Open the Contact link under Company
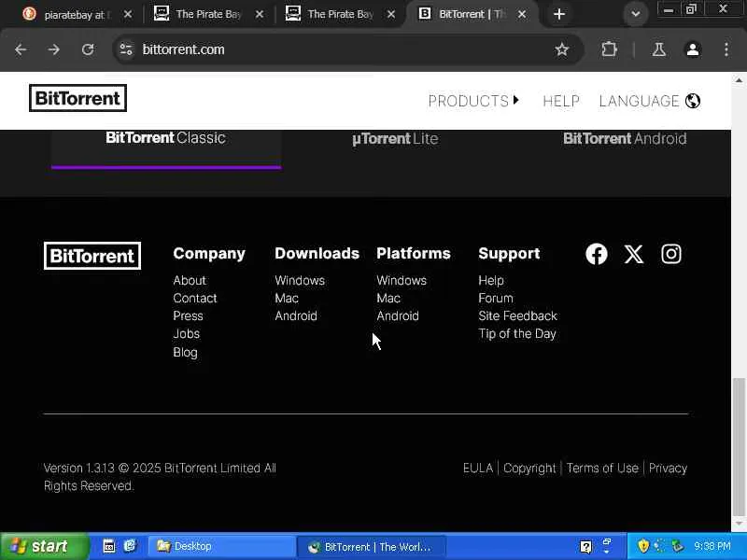The width and height of the screenshot is (747, 560). coord(195,298)
